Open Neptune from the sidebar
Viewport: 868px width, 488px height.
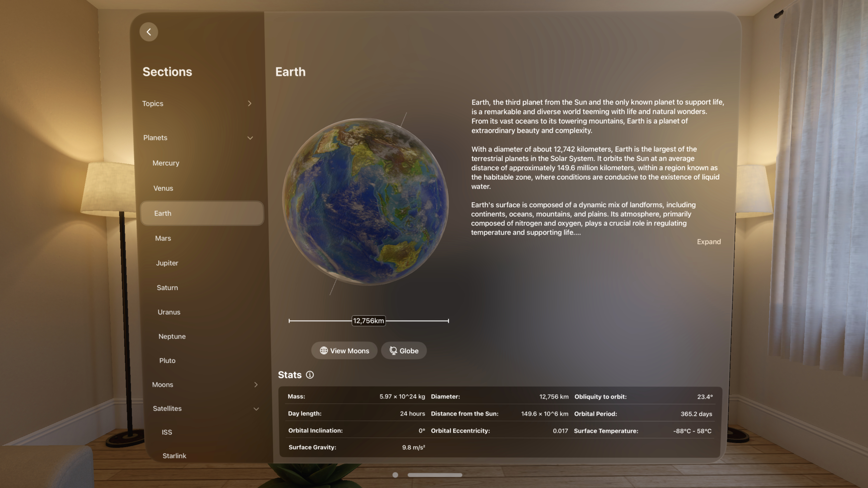(x=172, y=336)
